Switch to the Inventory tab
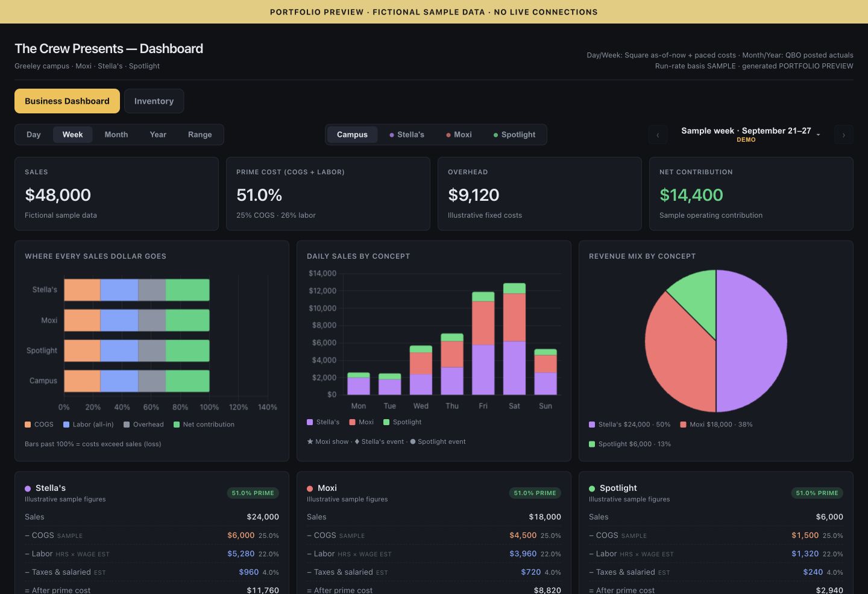Viewport: 868px width, 594px height. pos(154,101)
